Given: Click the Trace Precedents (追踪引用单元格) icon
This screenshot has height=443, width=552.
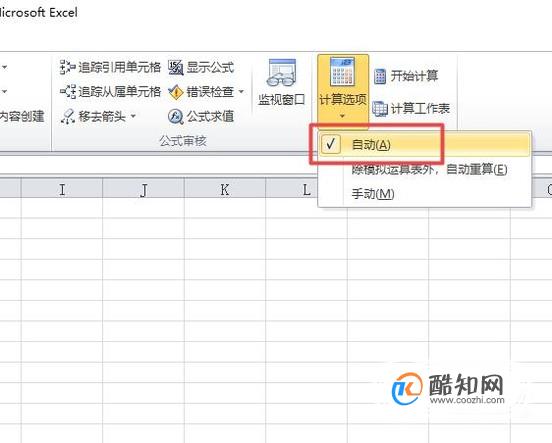Looking at the screenshot, I should click(67, 67).
